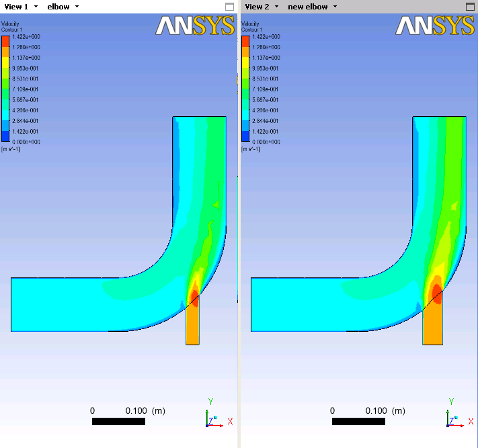Expand the new elbow case dropdown
This screenshot has width=478, height=448.
tap(335, 7)
